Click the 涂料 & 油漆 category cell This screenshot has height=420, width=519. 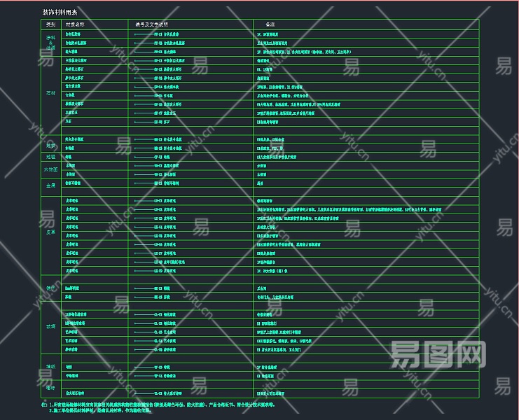50,42
